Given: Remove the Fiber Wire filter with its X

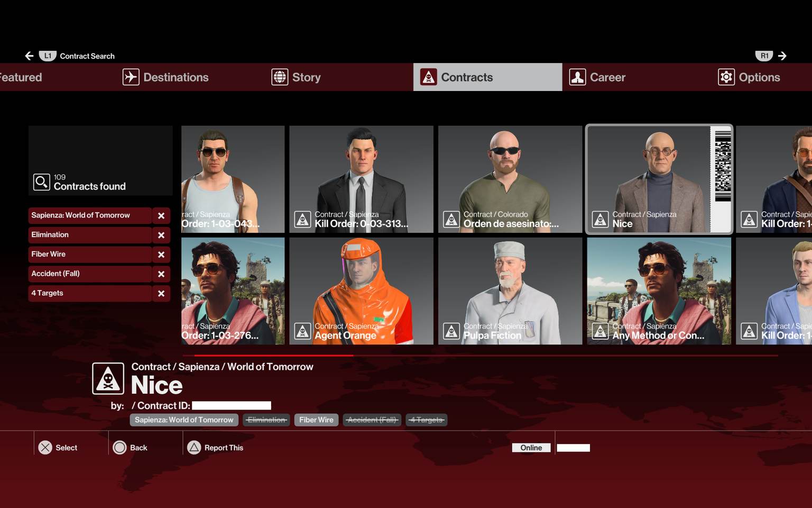Looking at the screenshot, I should pyautogui.click(x=161, y=255).
